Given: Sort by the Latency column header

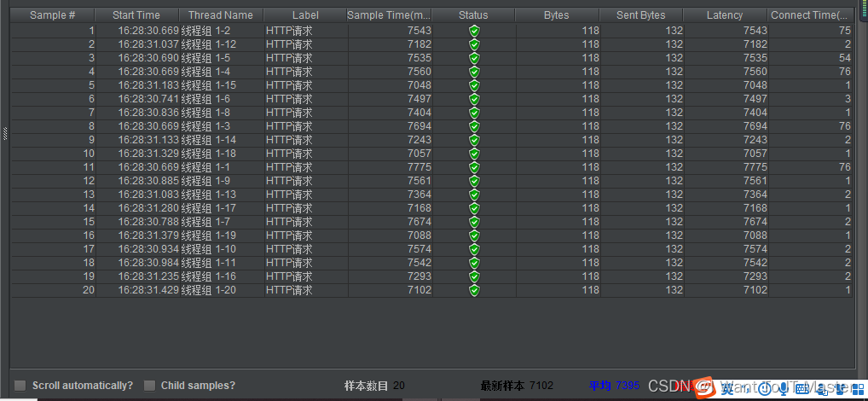Looking at the screenshot, I should coord(725,15).
